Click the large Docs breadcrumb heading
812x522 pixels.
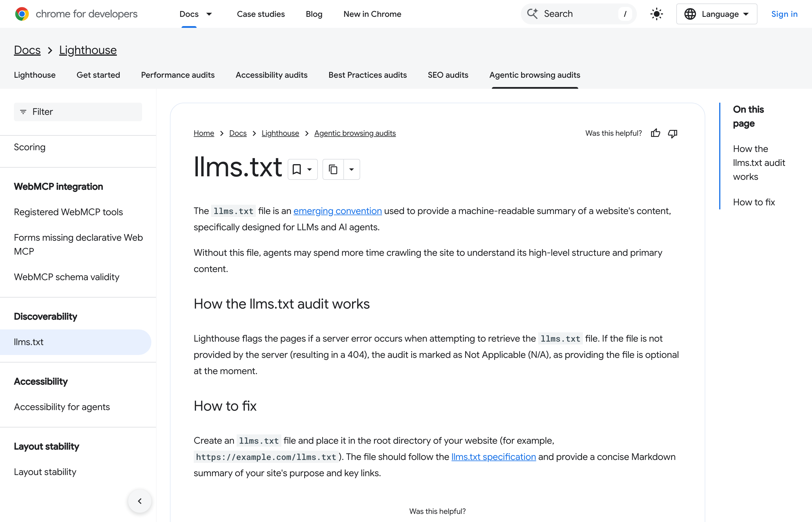pos(27,50)
